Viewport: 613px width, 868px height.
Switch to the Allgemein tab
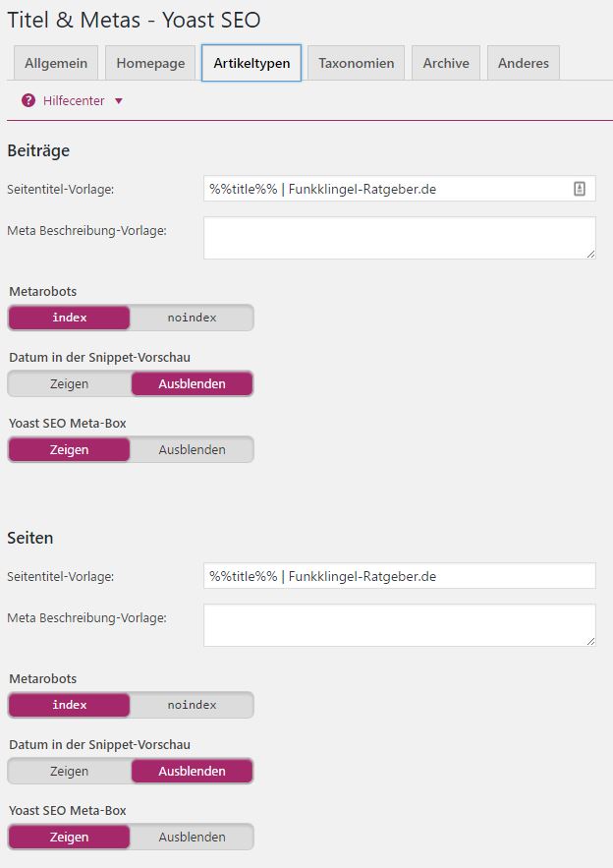click(56, 63)
